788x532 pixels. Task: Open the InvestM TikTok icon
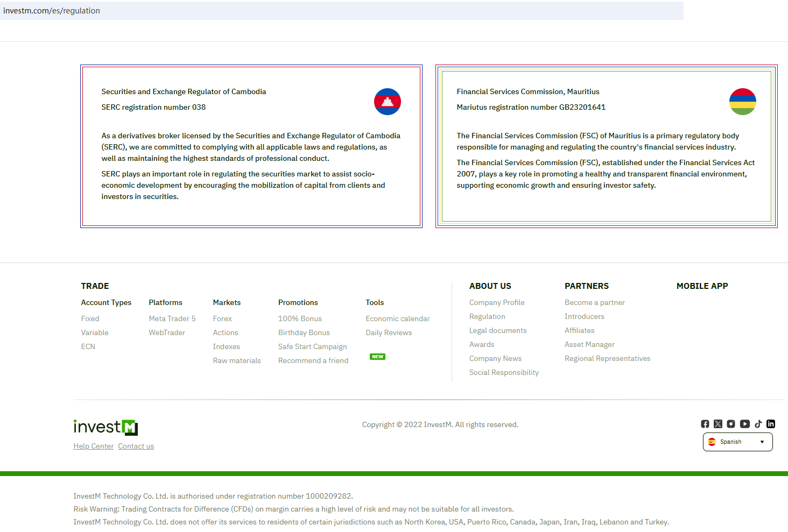coord(758,424)
